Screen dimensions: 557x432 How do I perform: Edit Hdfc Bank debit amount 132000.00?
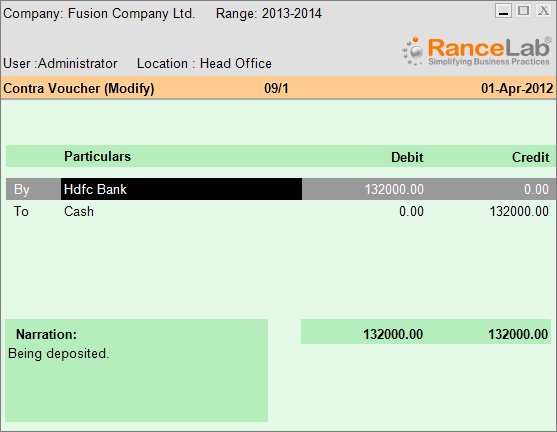(x=394, y=189)
